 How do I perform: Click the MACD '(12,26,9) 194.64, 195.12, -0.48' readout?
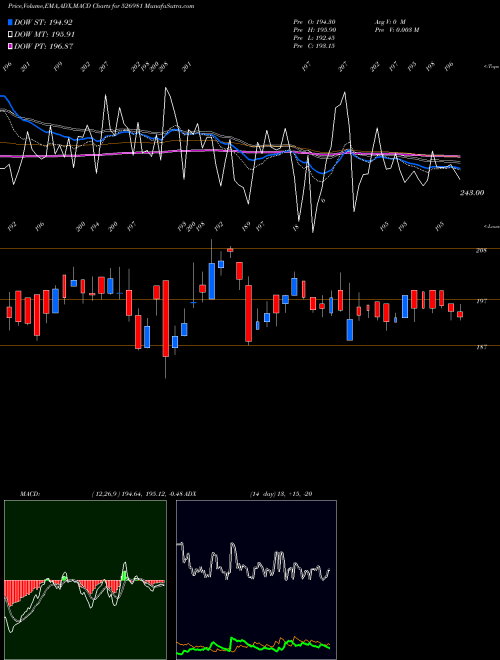pyautogui.click(x=139, y=494)
